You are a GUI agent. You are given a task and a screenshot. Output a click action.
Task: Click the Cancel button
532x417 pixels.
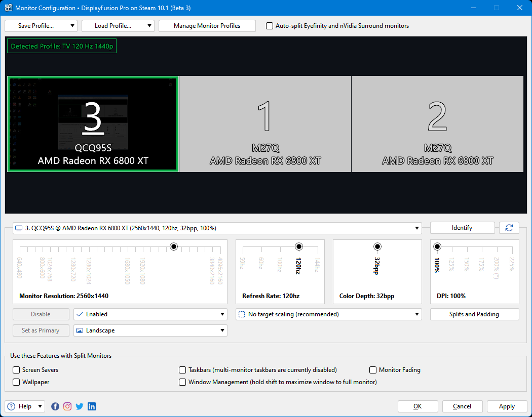click(462, 406)
